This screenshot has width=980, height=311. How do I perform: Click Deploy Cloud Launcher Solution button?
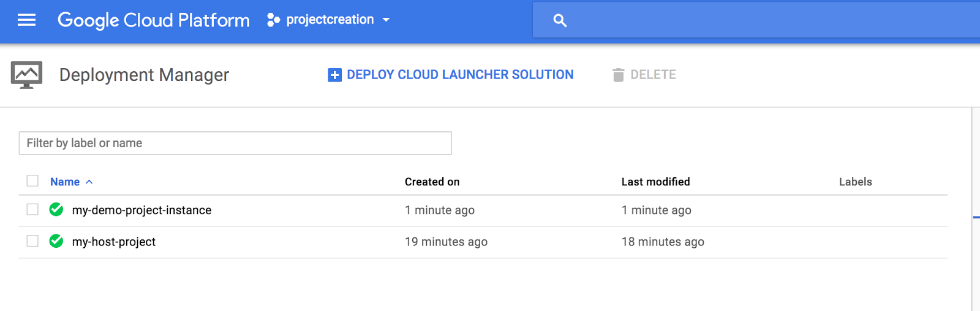tap(459, 75)
